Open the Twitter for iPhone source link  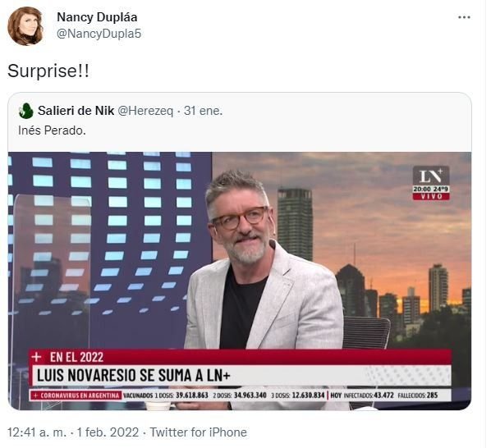pos(199,432)
